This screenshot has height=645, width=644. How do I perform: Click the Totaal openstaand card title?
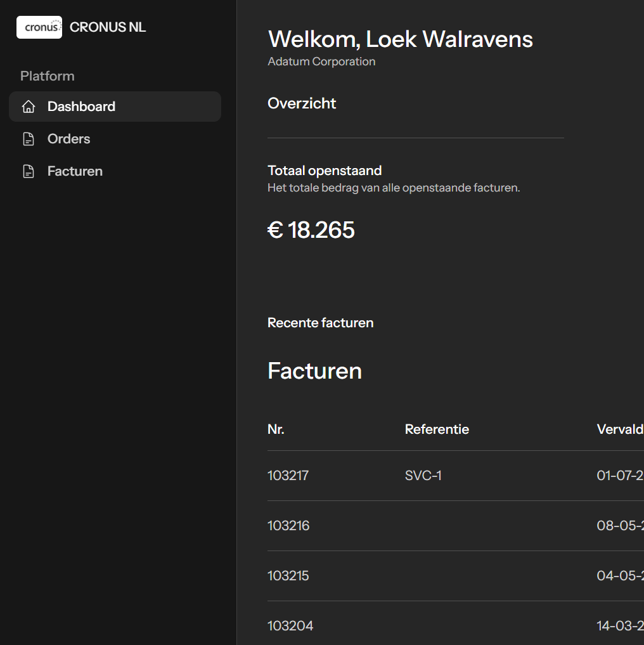coord(325,170)
